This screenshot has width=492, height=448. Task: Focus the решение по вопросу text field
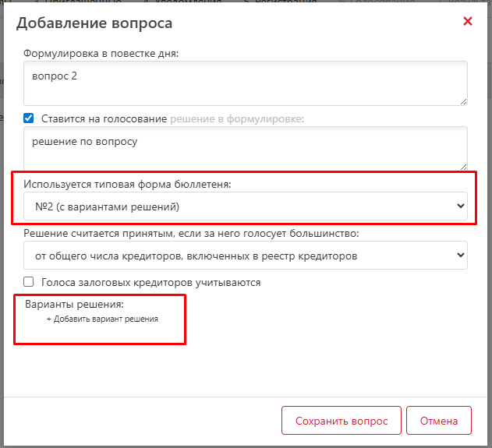246,149
